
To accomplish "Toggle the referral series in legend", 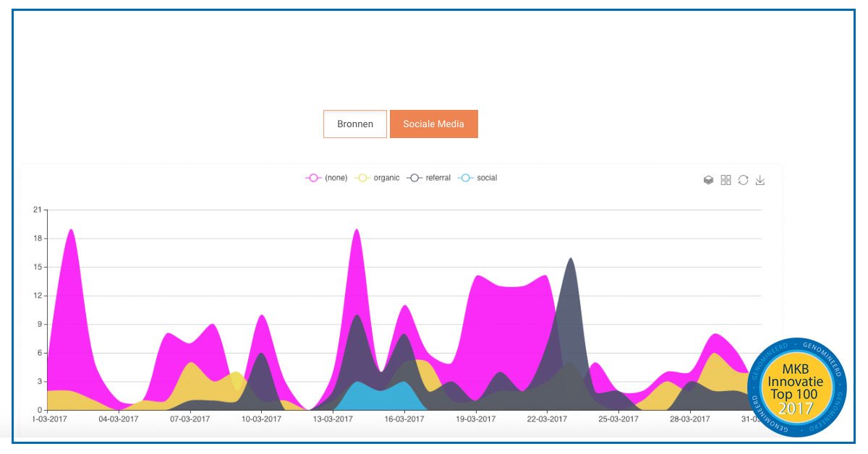I will (x=429, y=178).
